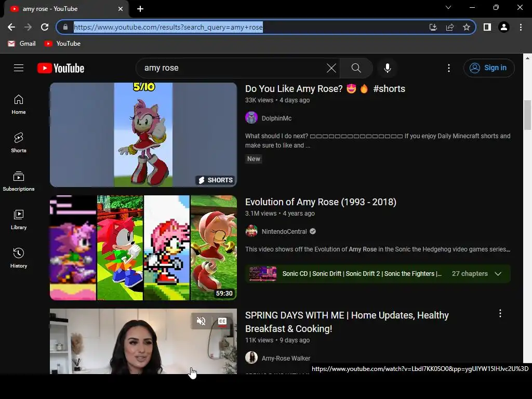Click the scrollbar up arrow
This screenshot has width=532, height=399.
tap(527, 58)
